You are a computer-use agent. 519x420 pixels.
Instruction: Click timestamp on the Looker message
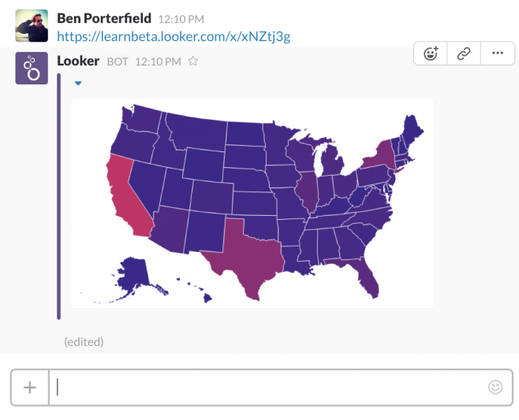[x=158, y=61]
